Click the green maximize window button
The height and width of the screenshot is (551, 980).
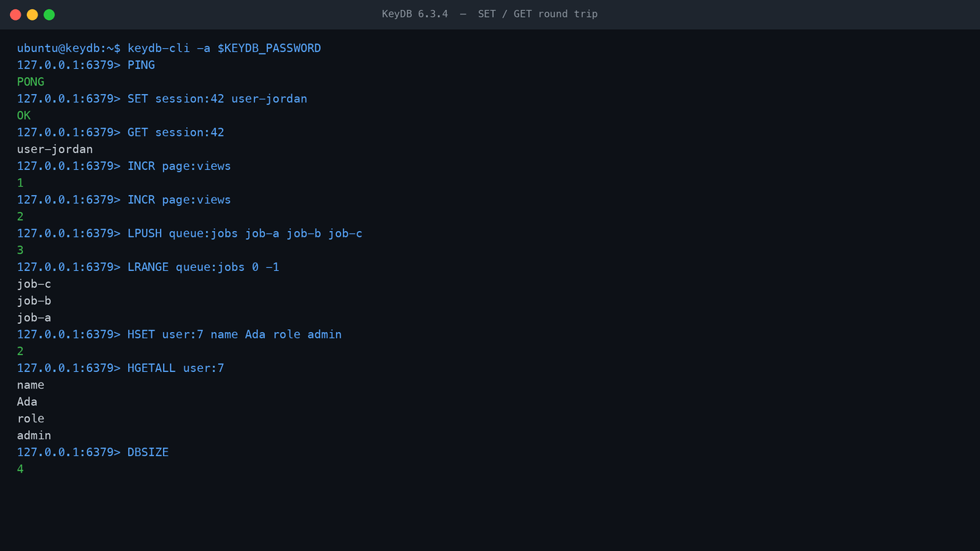point(49,15)
